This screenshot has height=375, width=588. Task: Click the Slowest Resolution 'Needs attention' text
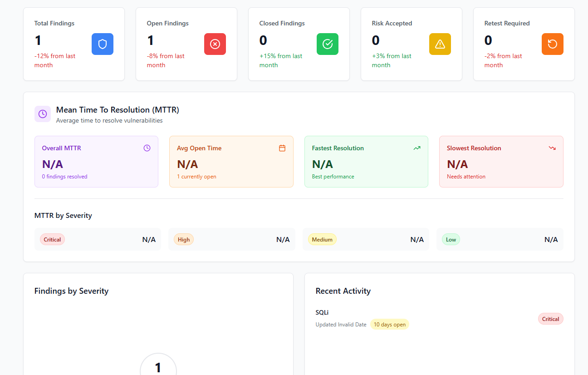tap(466, 177)
